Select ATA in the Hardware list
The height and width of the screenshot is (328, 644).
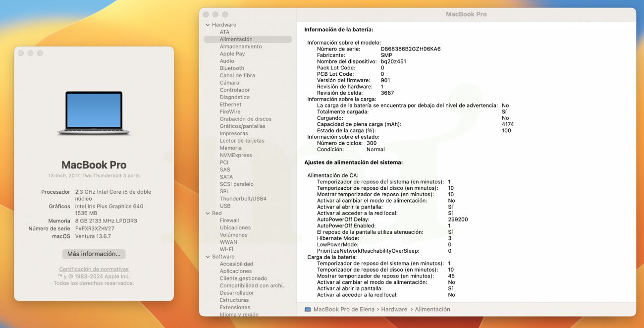tap(224, 32)
